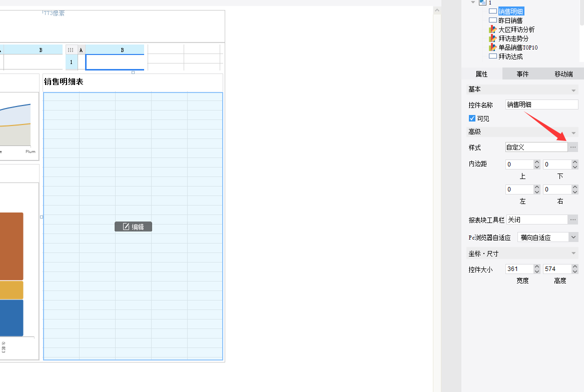The height and width of the screenshot is (392, 584).
Task: Toggle the 可见 visibility checkbox
Action: [472, 118]
